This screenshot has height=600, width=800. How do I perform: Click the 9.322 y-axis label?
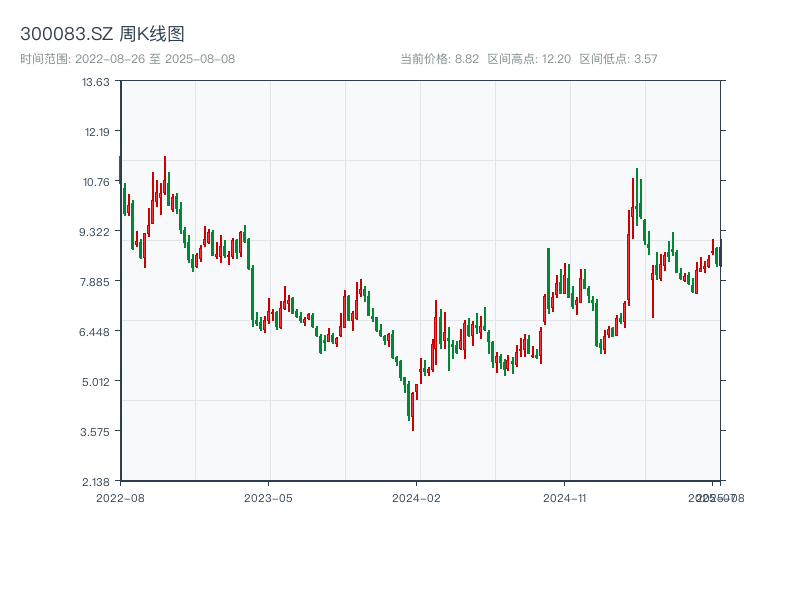tap(96, 232)
